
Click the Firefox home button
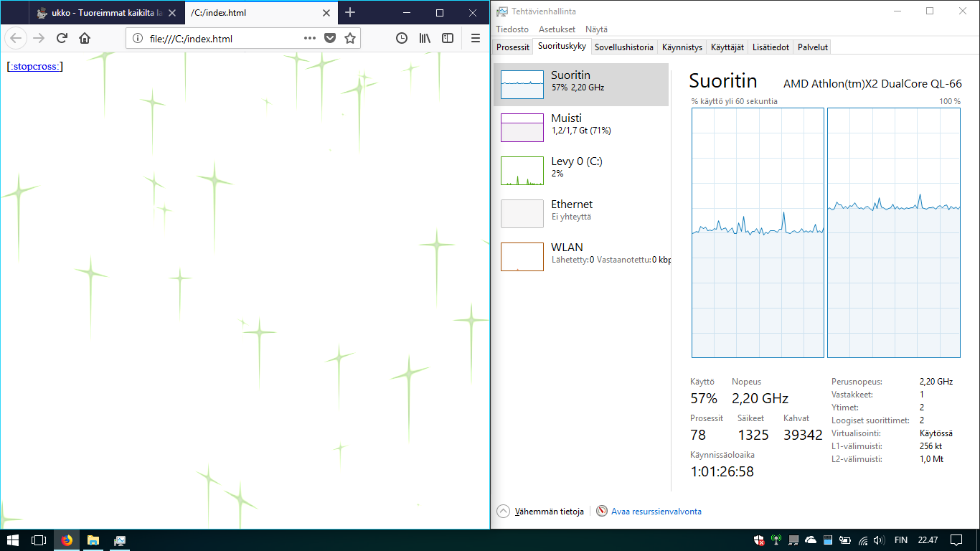85,39
